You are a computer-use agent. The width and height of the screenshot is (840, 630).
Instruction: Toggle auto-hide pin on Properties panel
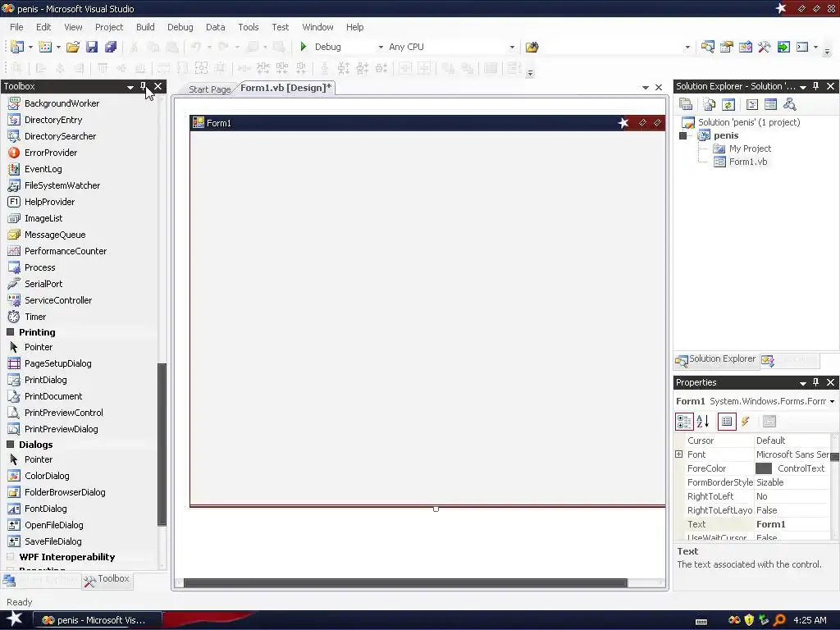(816, 382)
